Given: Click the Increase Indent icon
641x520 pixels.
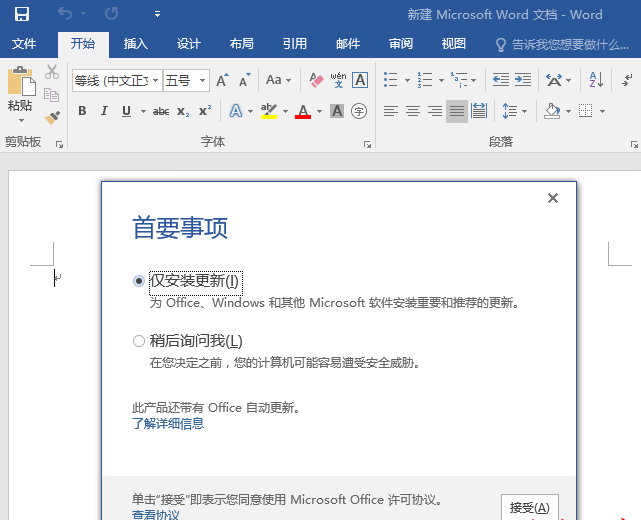Looking at the screenshot, I should pos(522,80).
